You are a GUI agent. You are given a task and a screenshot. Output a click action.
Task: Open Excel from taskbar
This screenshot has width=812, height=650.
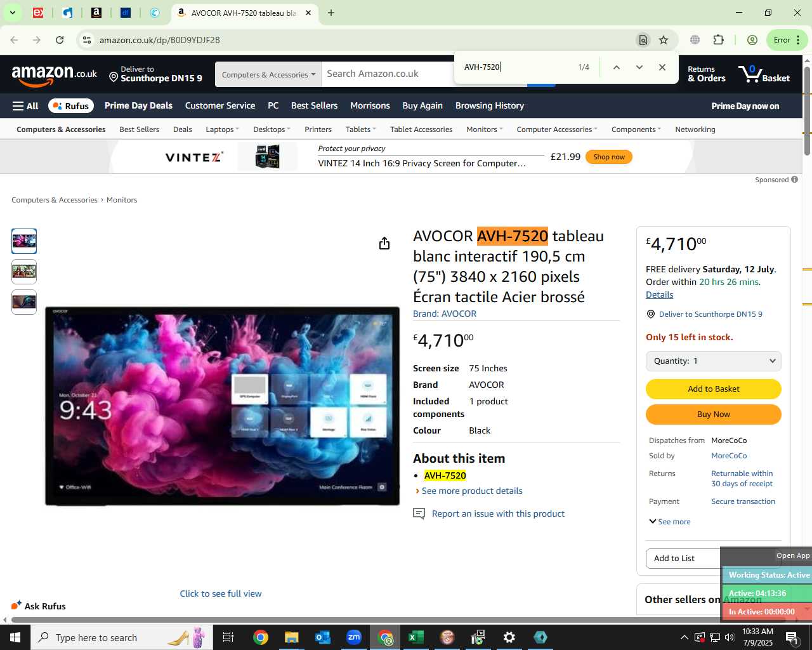(416, 637)
